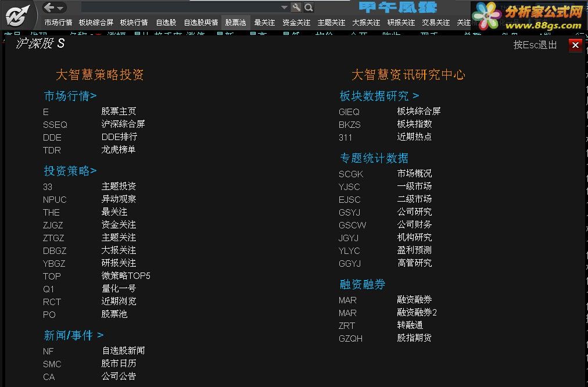Image resolution: width=588 pixels, height=387 pixels.
Task: Open the 板块行情 menu tab
Action: [x=134, y=23]
